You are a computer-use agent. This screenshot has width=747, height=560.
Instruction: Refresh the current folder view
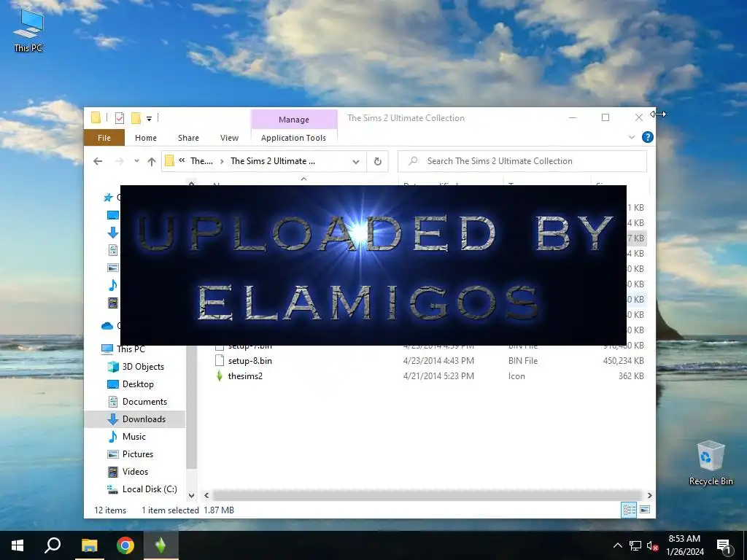coord(377,161)
